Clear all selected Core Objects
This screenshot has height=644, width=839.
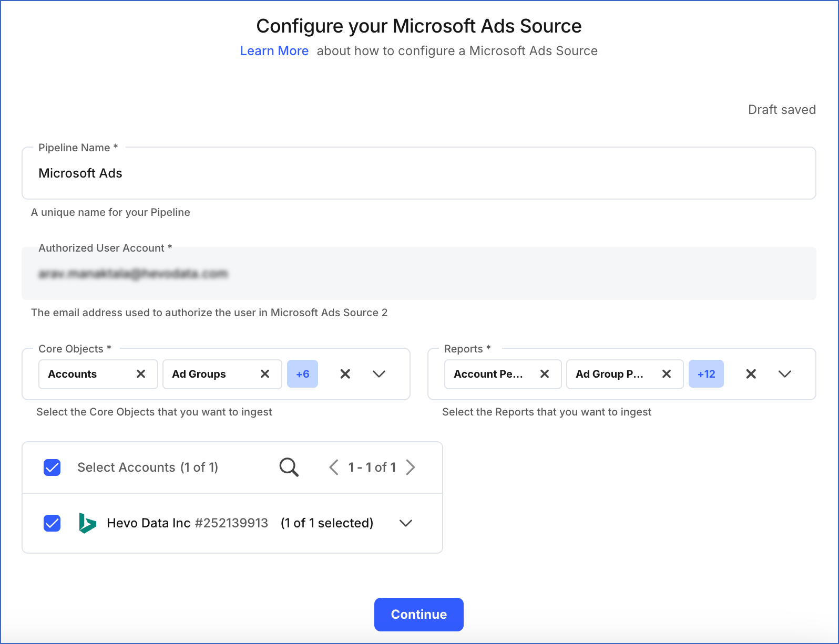point(345,374)
